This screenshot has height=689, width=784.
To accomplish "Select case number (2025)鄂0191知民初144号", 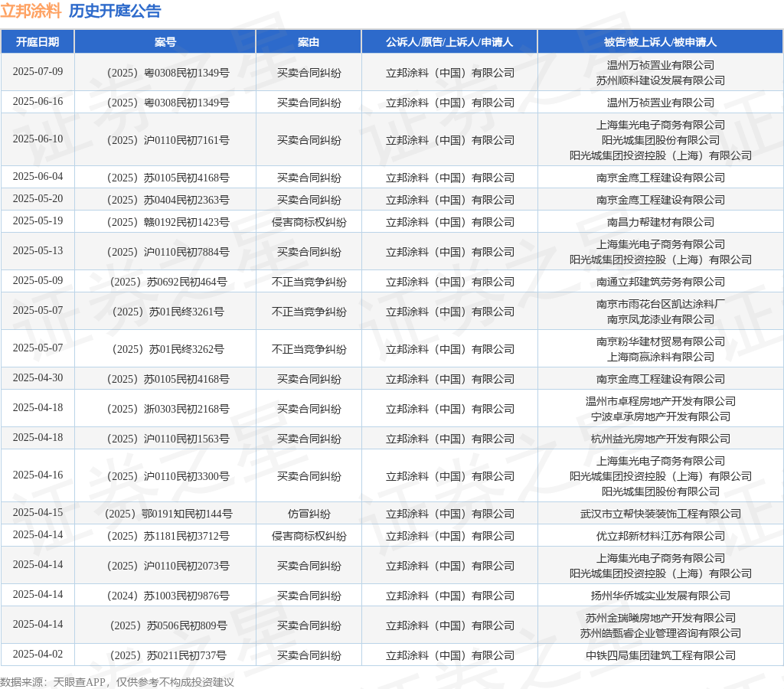I will (x=168, y=514).
